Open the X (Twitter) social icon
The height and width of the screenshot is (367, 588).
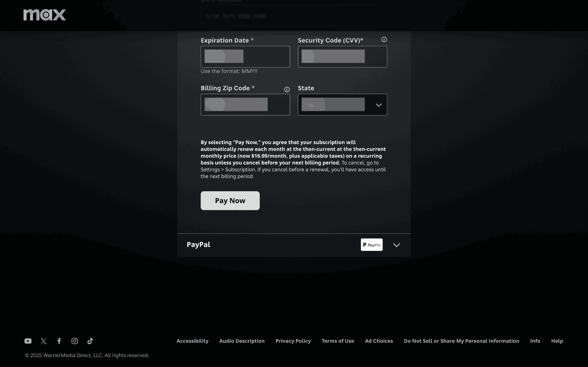(x=44, y=341)
